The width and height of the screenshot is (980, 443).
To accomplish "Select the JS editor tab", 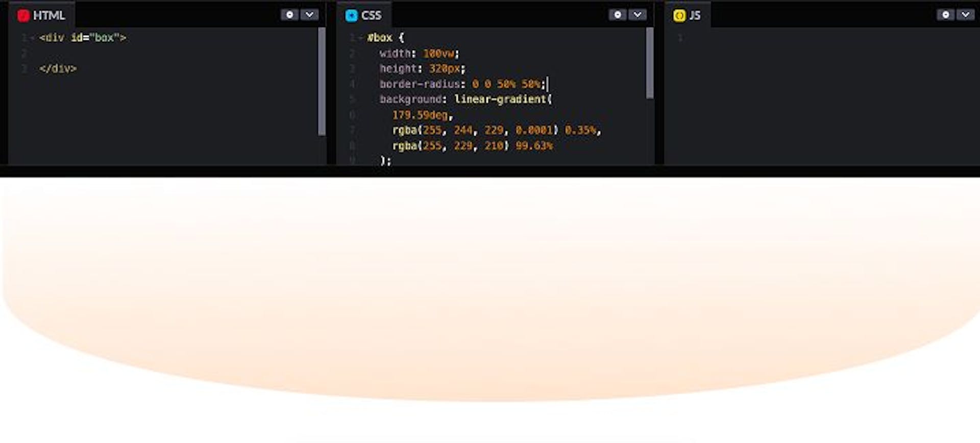I will tap(688, 15).
